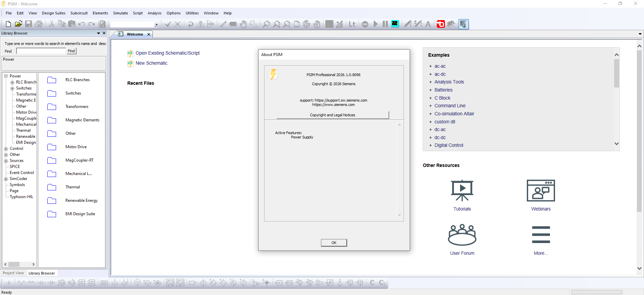The image size is (644, 295).
Task: Select the Ground element in bottom toolbar
Action: (x=9, y=283)
